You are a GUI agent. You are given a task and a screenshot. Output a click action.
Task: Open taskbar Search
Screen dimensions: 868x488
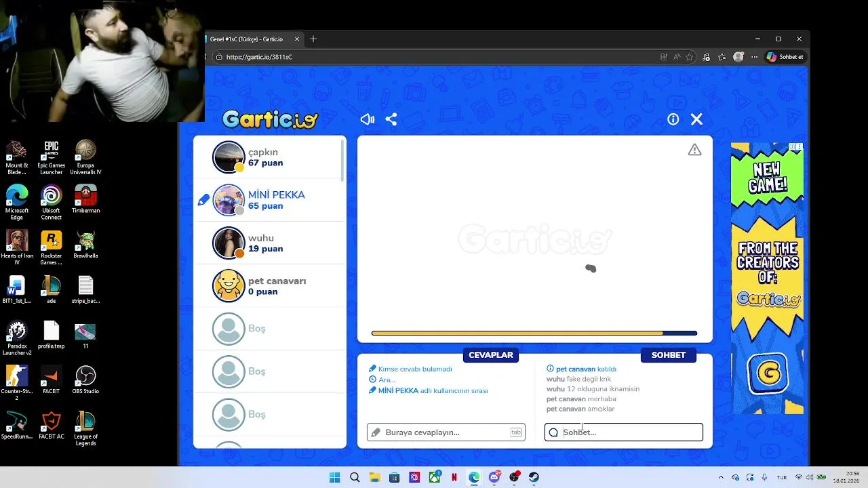click(x=355, y=477)
